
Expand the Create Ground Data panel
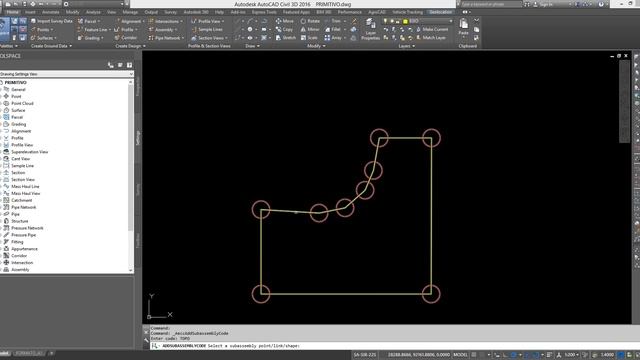[51, 46]
